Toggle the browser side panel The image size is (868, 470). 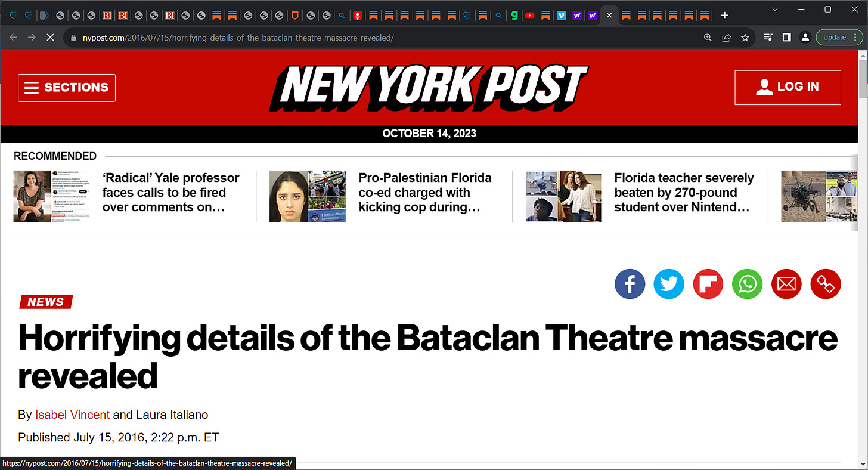[x=786, y=37]
